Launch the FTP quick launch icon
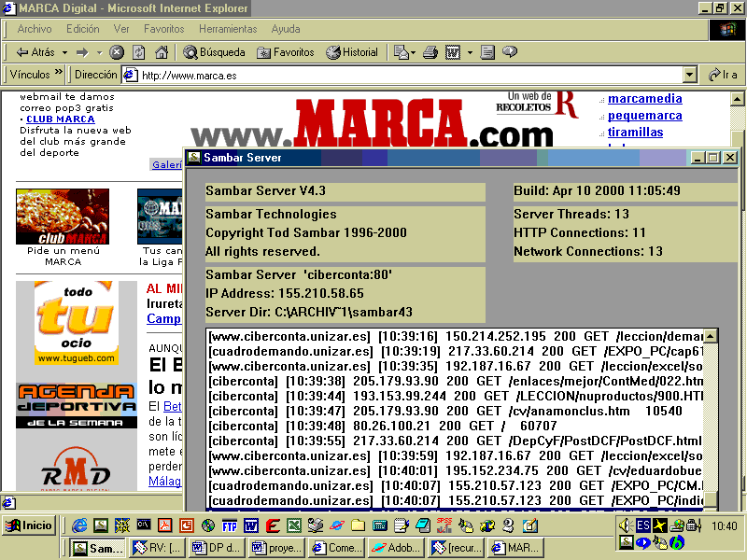 (x=230, y=525)
